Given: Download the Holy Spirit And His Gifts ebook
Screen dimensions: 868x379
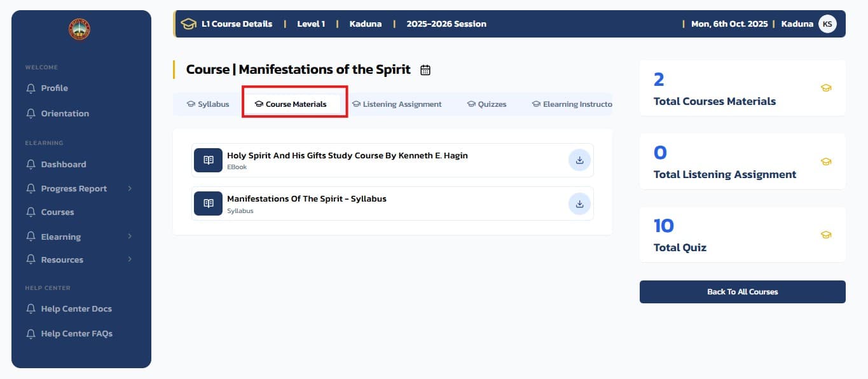Looking at the screenshot, I should click(x=579, y=160).
